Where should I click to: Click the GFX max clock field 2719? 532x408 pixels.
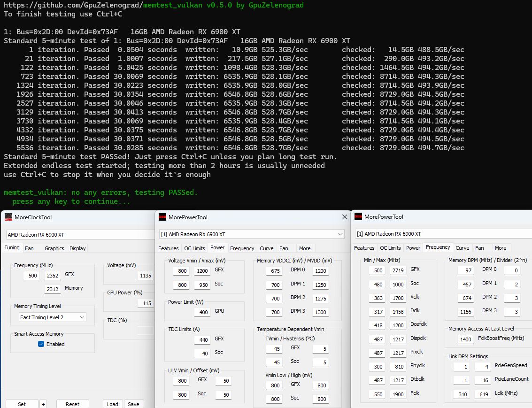[398, 270]
